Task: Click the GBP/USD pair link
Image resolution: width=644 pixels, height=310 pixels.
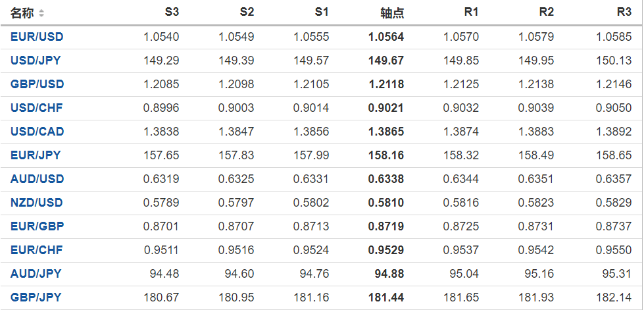Action: coord(37,84)
